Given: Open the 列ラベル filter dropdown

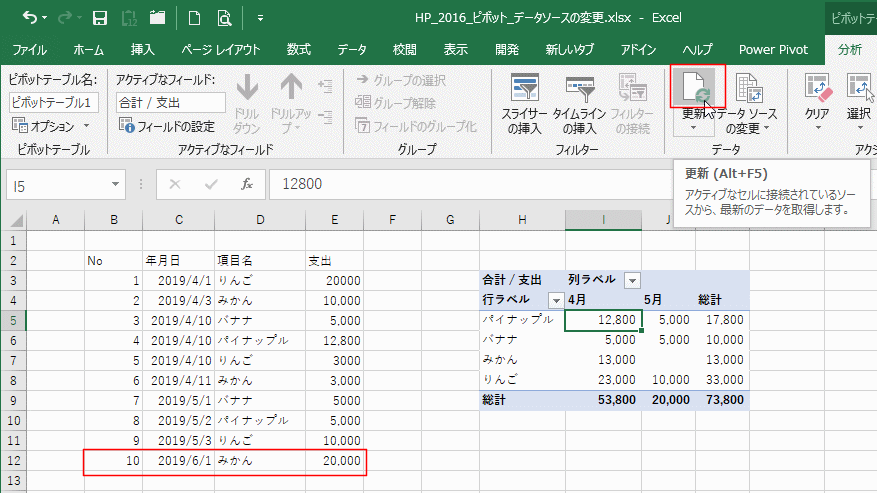Looking at the screenshot, I should coord(632,280).
